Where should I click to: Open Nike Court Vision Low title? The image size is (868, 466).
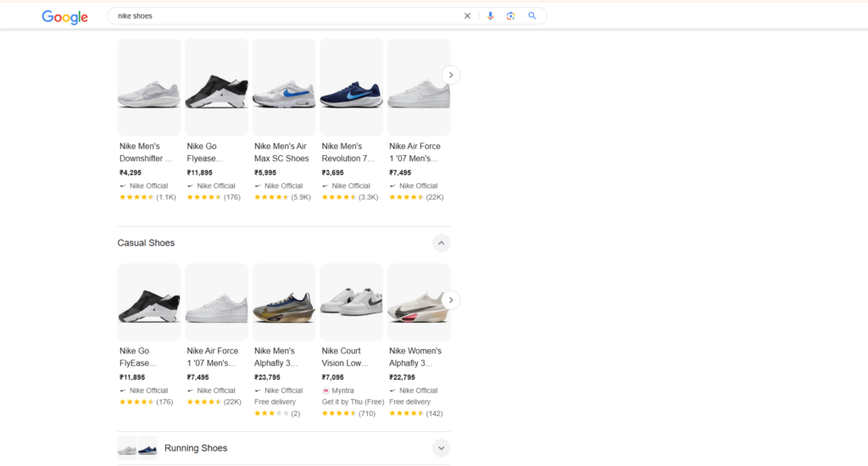pos(345,357)
